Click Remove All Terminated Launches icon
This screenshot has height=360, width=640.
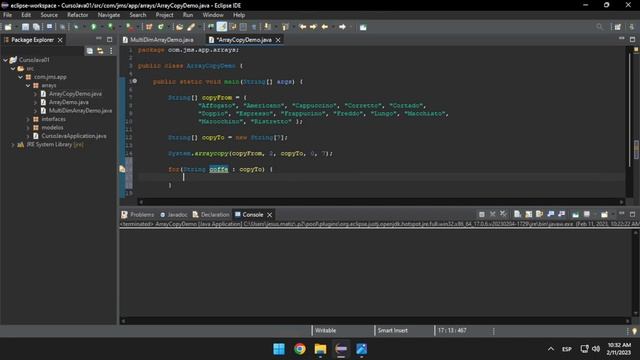point(503,214)
